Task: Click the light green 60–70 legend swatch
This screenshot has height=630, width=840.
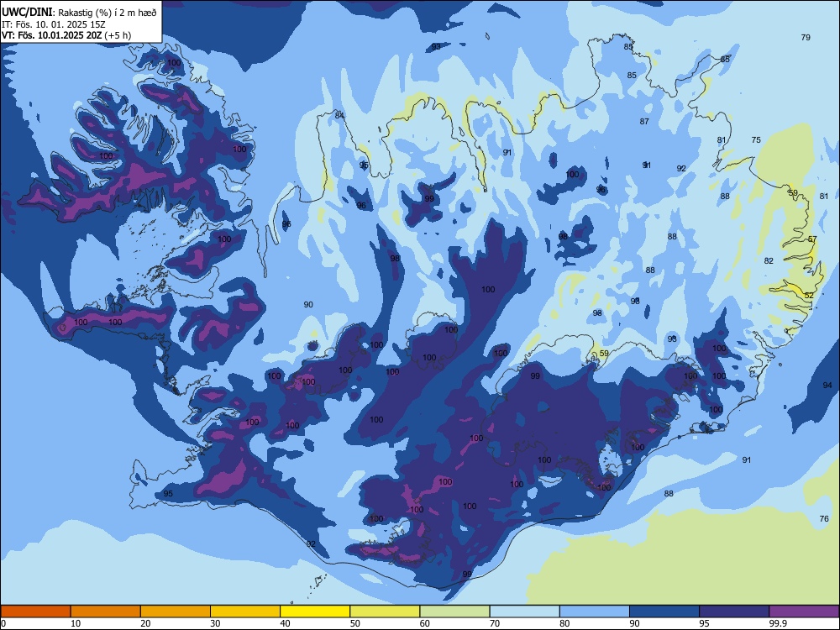Action: tap(454, 612)
